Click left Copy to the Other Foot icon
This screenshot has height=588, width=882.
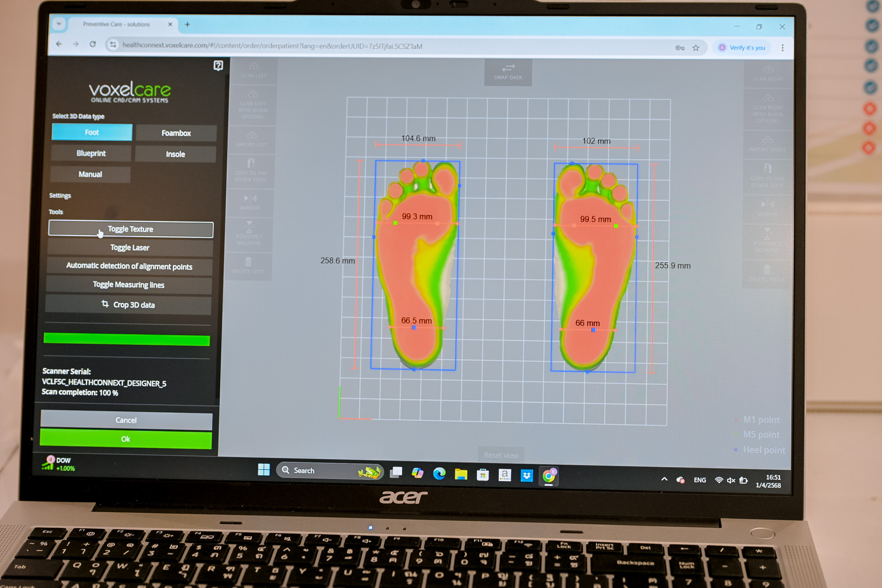coord(250,163)
